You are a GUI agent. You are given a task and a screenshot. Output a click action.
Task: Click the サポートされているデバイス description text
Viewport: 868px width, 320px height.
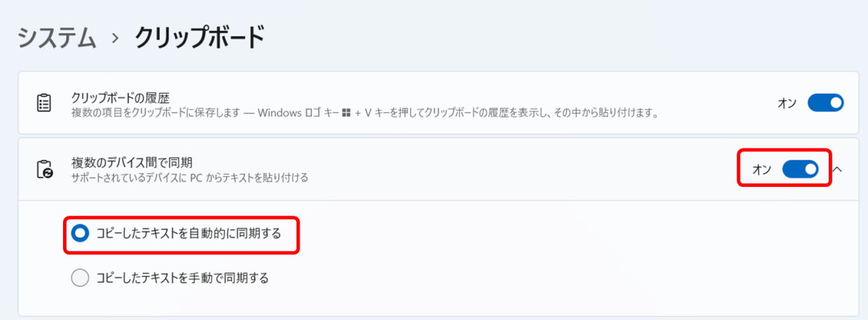[x=190, y=178]
